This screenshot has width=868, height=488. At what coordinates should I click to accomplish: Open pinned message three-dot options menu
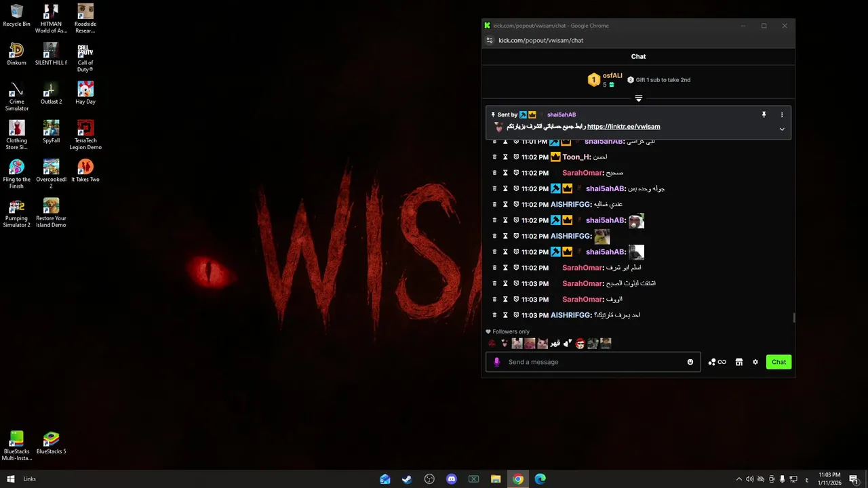[x=782, y=115]
